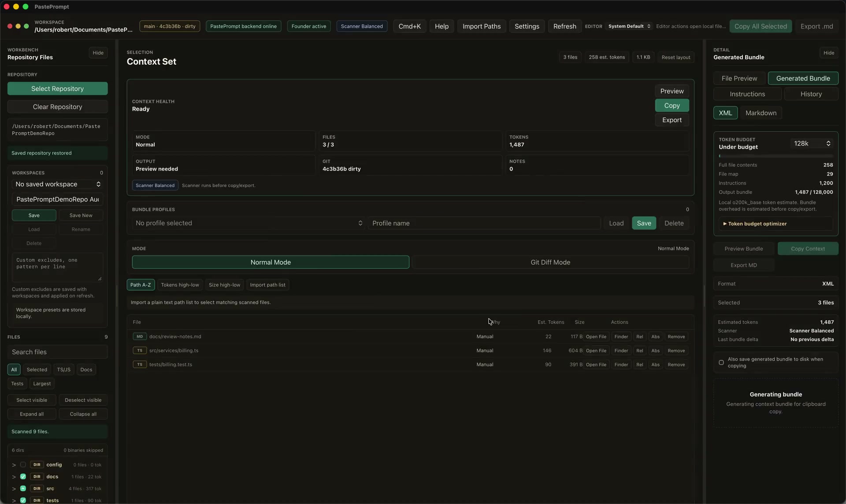Click Clear Repository
This screenshot has height=504, width=846.
(x=57, y=107)
